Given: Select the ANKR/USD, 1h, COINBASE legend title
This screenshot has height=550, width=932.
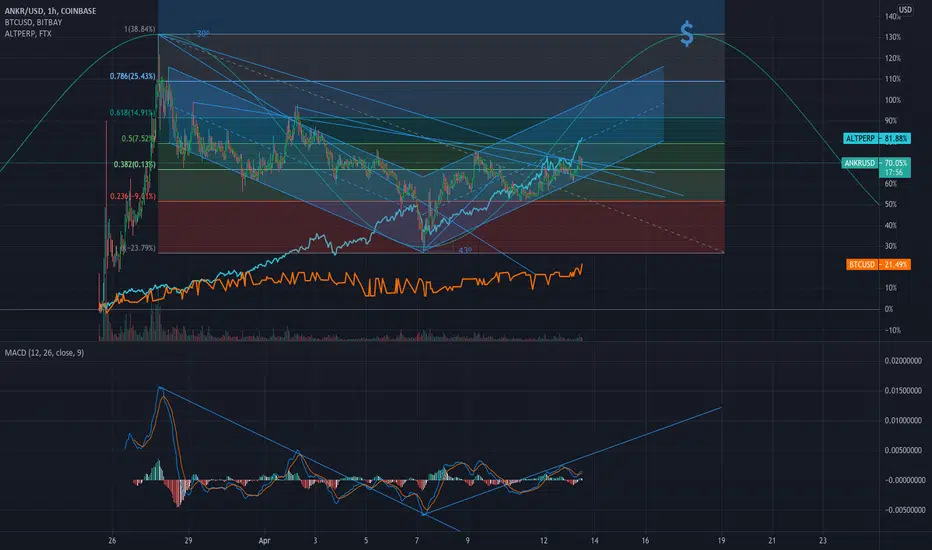Looking at the screenshot, I should coord(50,11).
